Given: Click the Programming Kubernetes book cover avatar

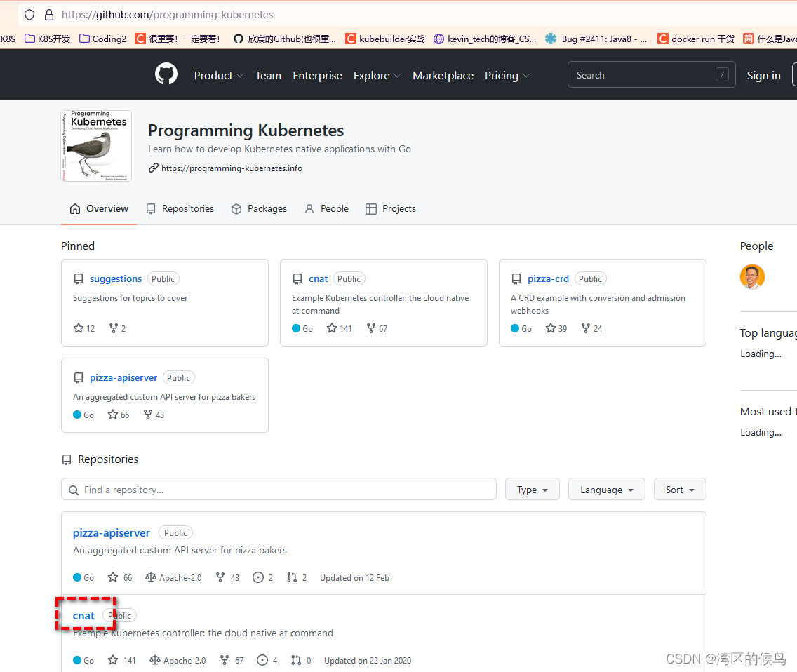Looking at the screenshot, I should 96,146.
